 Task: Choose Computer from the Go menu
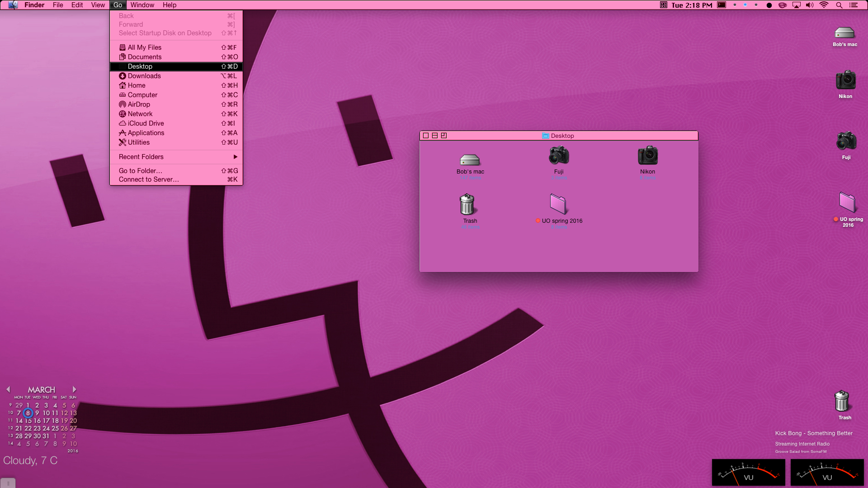click(x=176, y=95)
